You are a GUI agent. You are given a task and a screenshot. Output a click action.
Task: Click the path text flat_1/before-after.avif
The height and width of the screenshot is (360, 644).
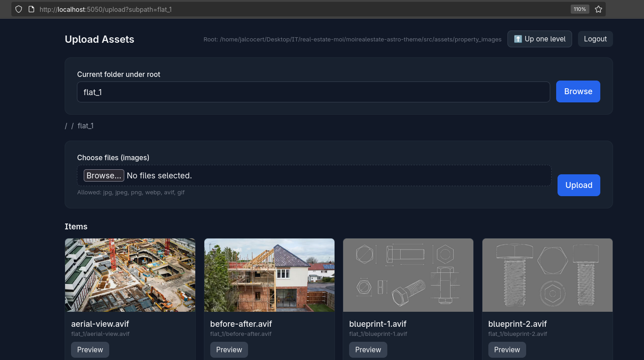click(x=241, y=334)
